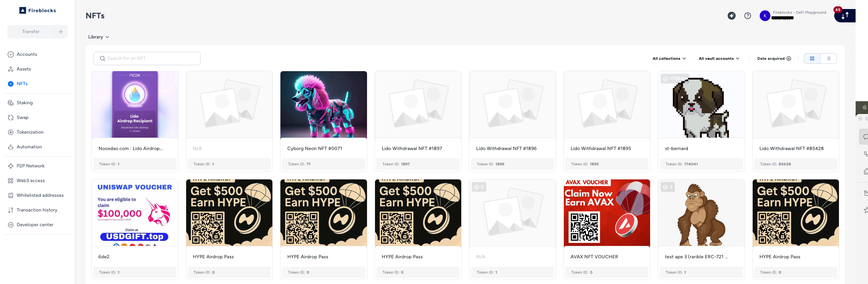868x284 pixels.
Task: Click the stack badge 2 on N/A card
Action: coord(479,187)
